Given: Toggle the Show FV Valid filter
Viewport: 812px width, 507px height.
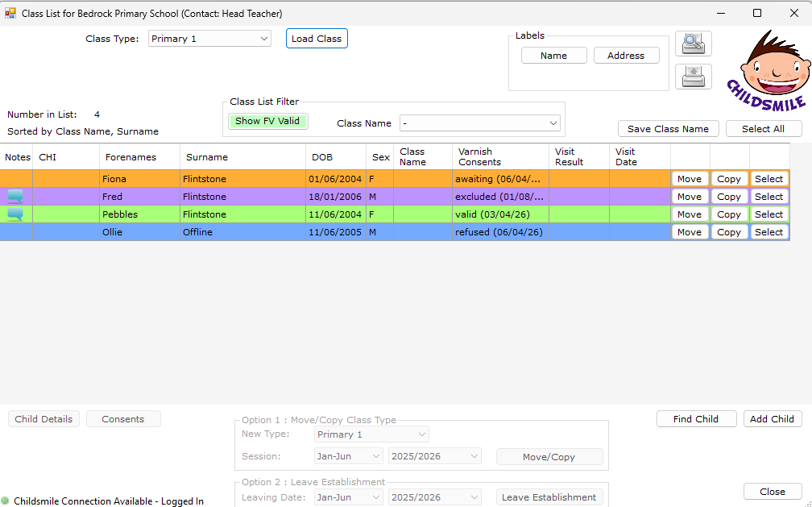Looking at the screenshot, I should [x=267, y=121].
